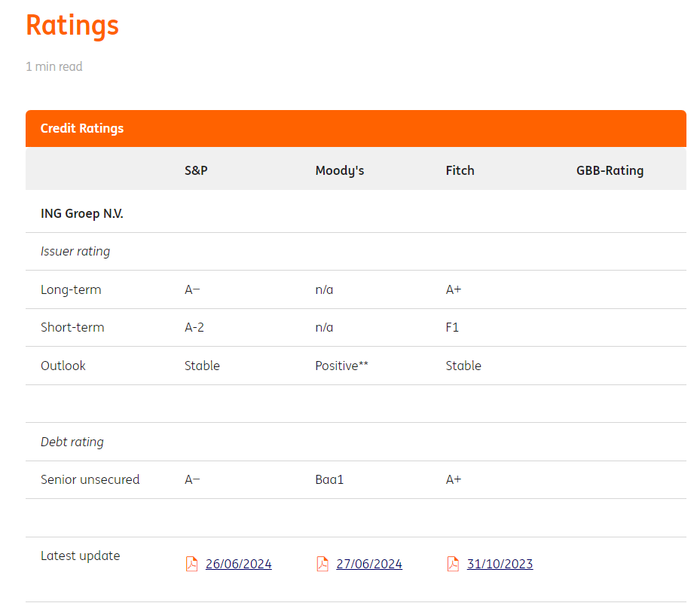Open PDF icon beside 27/06/2024
This screenshot has height=606, width=700.
[x=322, y=564]
